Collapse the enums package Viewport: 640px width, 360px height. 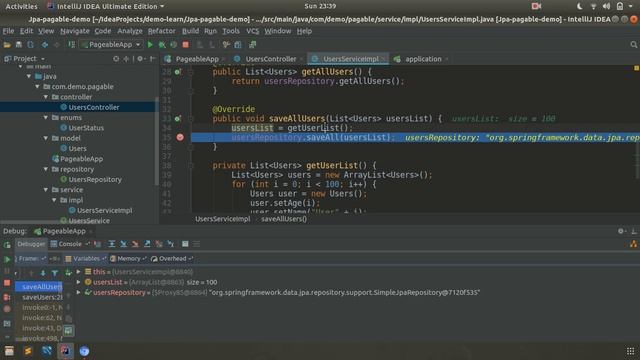click(46, 118)
